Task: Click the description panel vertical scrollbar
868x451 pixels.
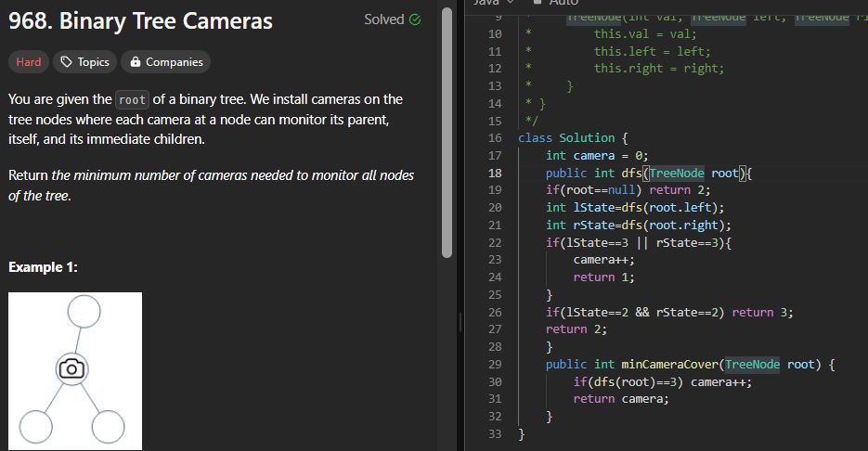Action: coord(447,133)
